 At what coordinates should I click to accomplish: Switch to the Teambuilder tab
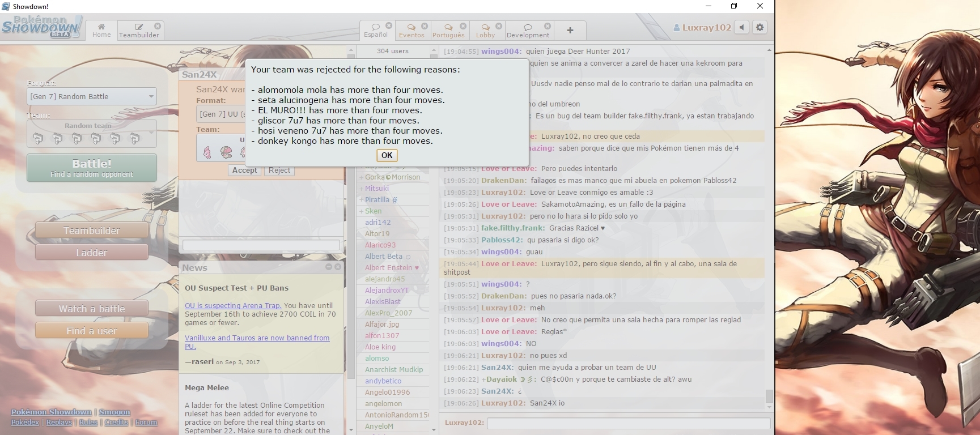[x=139, y=31]
